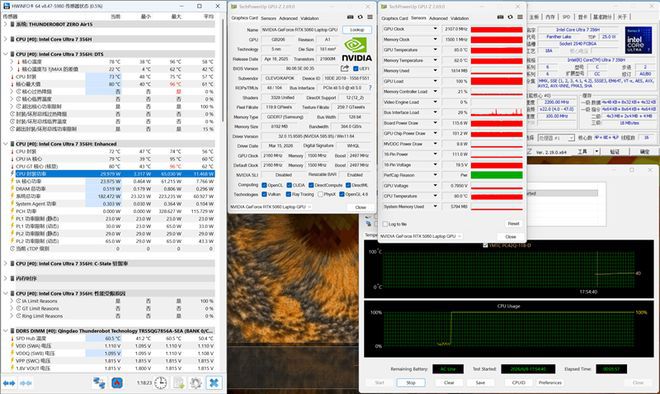Screen dimensions: 660x394
Task: Open hamburger menu in GPU-Z Sensors window
Action: click(x=520, y=17)
